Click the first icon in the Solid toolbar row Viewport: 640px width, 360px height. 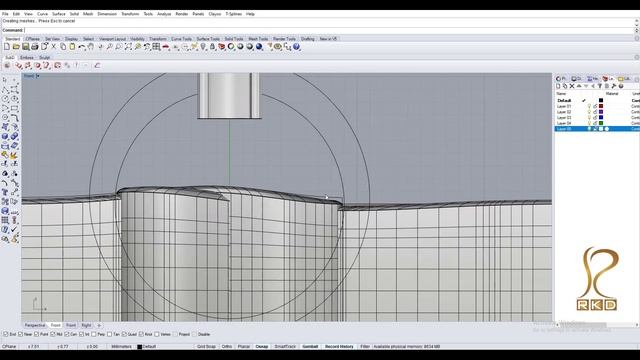tap(7, 65)
